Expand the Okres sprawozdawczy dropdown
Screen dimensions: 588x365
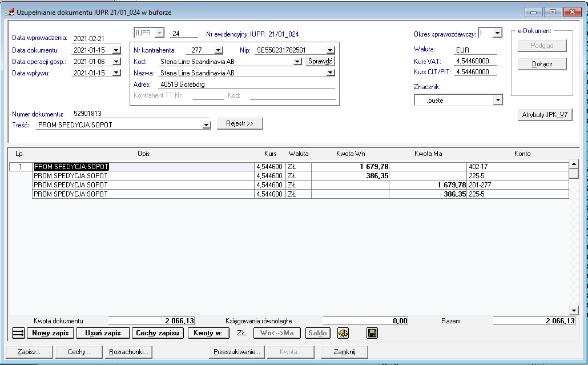click(x=497, y=34)
